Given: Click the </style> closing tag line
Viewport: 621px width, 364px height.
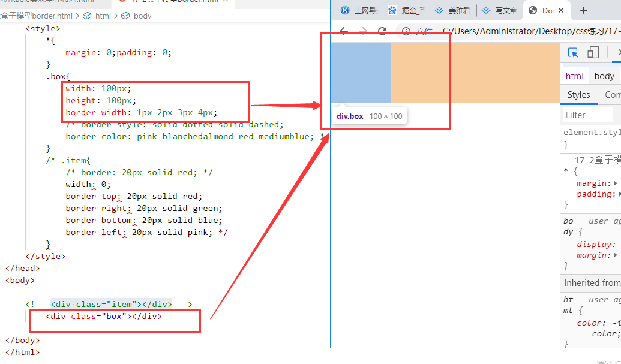Looking at the screenshot, I should tap(46, 256).
